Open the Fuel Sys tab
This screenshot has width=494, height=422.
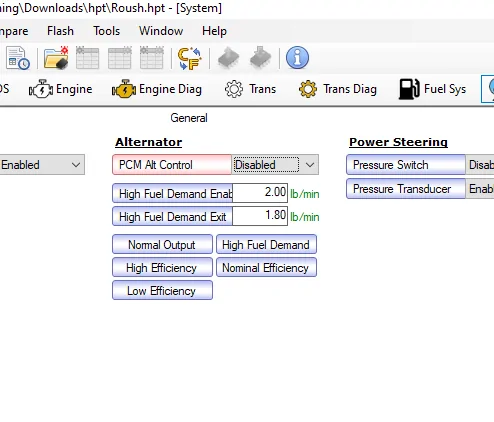click(432, 89)
